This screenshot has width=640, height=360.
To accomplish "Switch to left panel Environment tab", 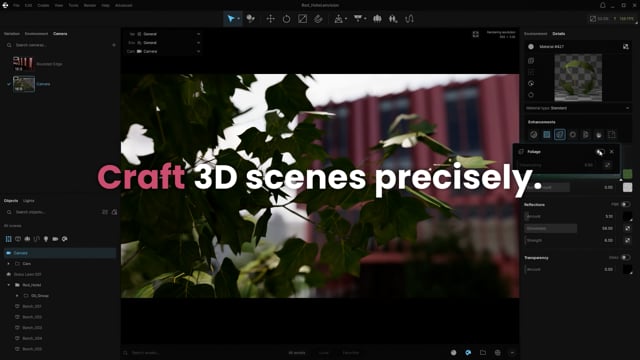I will (x=36, y=34).
